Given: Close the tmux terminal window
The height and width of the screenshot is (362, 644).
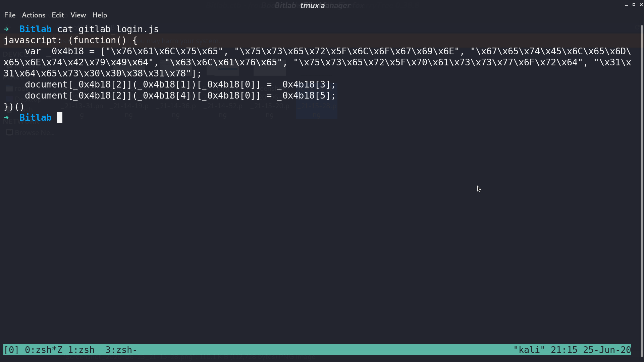Looking at the screenshot, I should (641, 5).
